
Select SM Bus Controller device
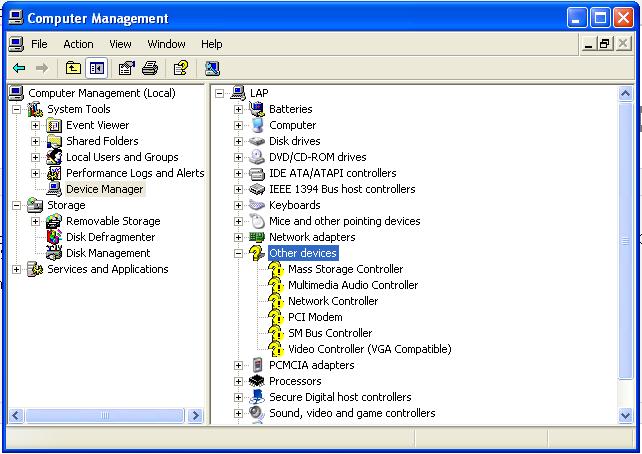[x=330, y=333]
